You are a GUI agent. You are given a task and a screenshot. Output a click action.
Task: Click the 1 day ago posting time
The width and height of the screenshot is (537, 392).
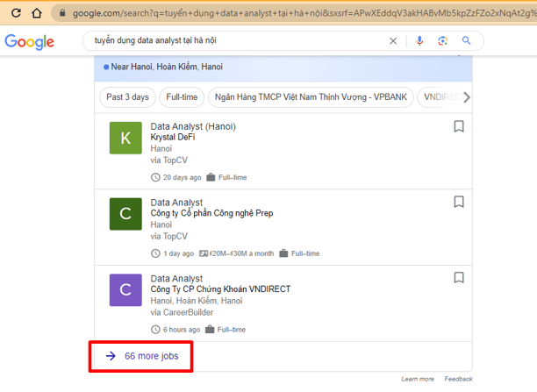[x=178, y=253]
